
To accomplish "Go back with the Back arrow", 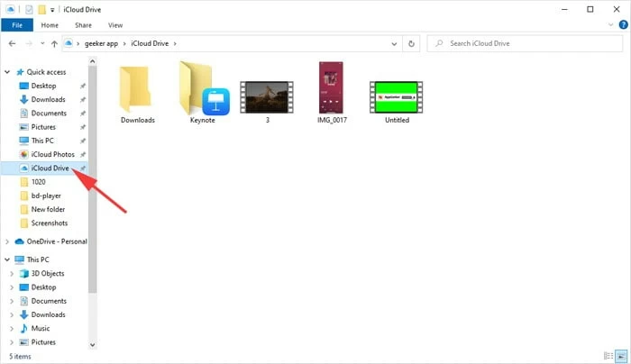I will pos(14,43).
